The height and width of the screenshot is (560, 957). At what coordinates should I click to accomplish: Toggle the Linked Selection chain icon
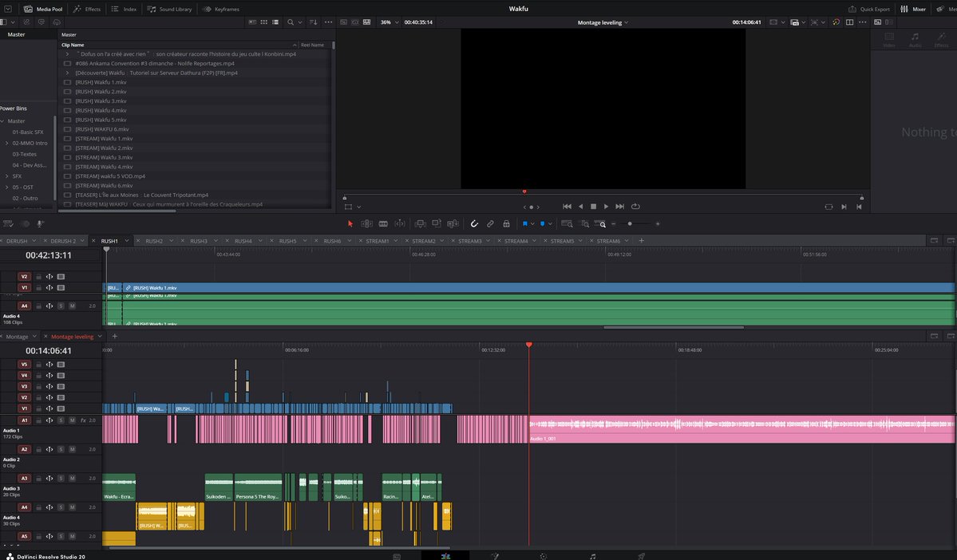point(490,224)
